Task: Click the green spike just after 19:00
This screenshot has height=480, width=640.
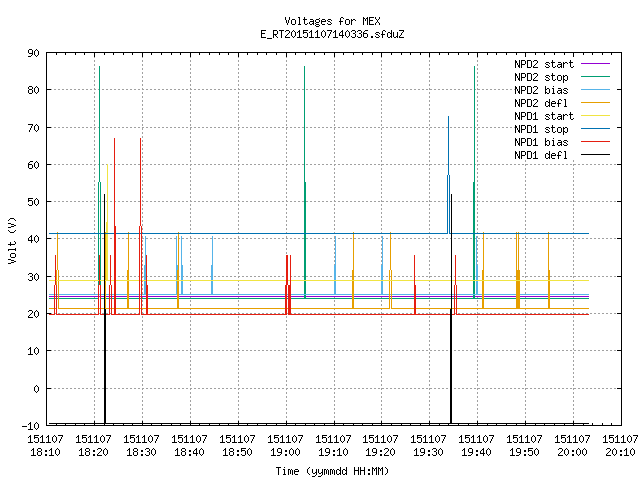Action: pos(304,182)
